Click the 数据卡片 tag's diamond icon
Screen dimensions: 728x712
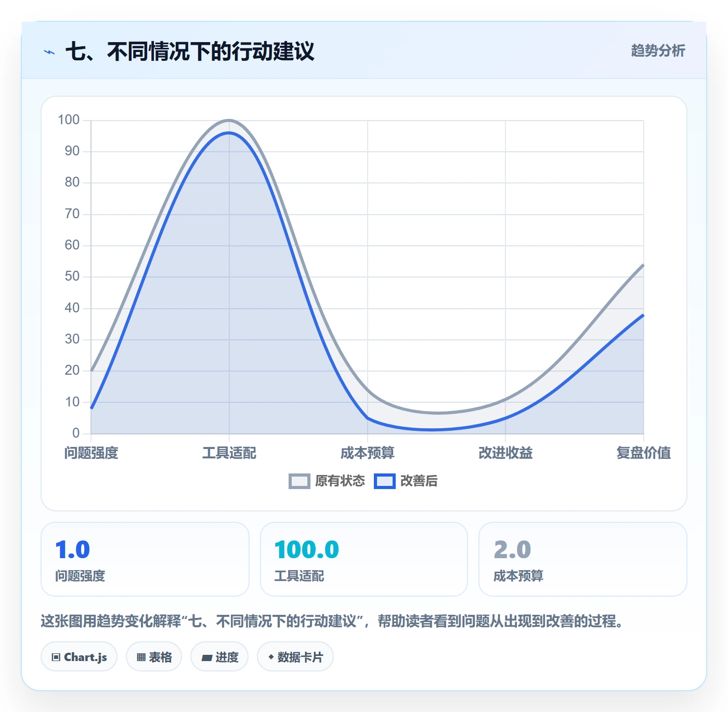click(271, 657)
